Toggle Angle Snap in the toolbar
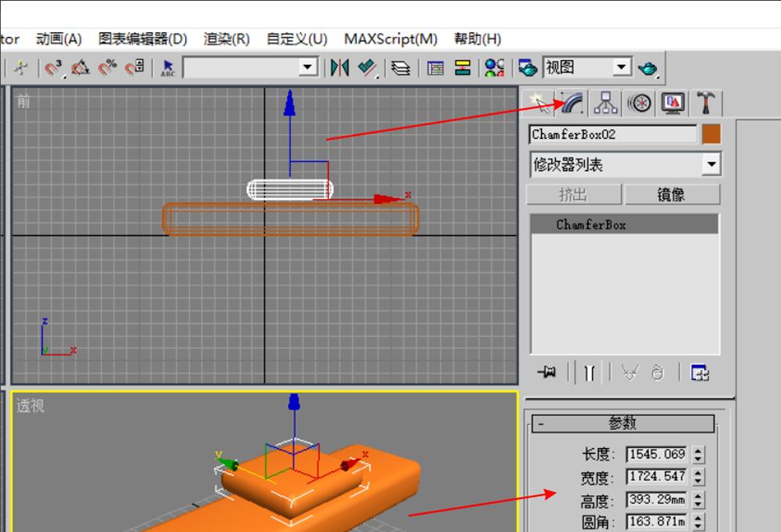This screenshot has width=781, height=532. pyautogui.click(x=80, y=68)
